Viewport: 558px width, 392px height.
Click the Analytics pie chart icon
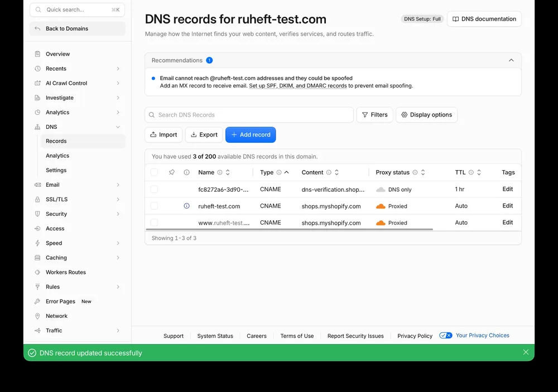[37, 113]
